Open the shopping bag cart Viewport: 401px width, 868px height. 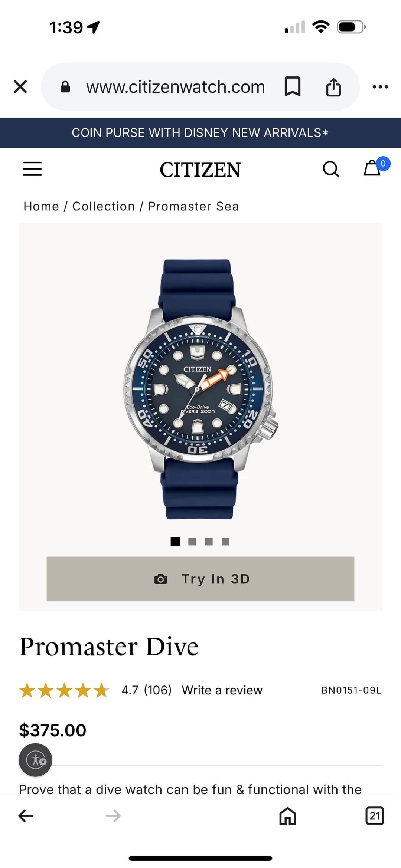[373, 168]
